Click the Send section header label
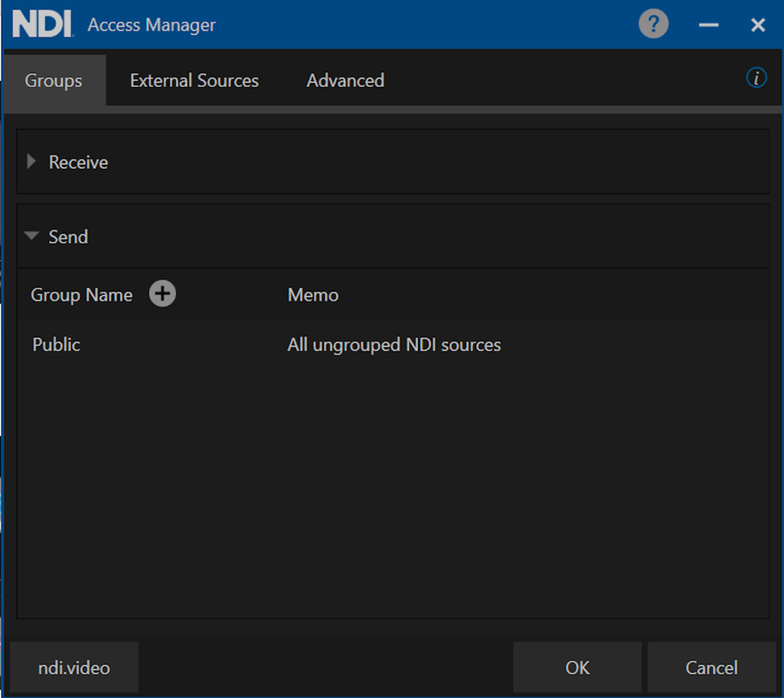Image resolution: width=784 pixels, height=698 pixels. tap(68, 237)
